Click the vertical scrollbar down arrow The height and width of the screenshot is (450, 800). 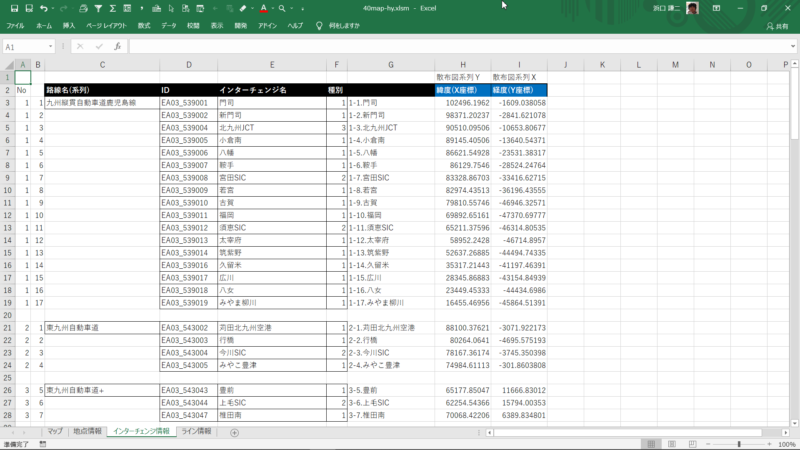tap(795, 423)
